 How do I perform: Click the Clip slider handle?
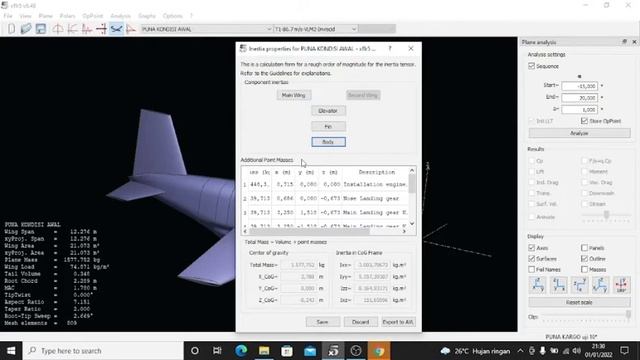(x=629, y=315)
